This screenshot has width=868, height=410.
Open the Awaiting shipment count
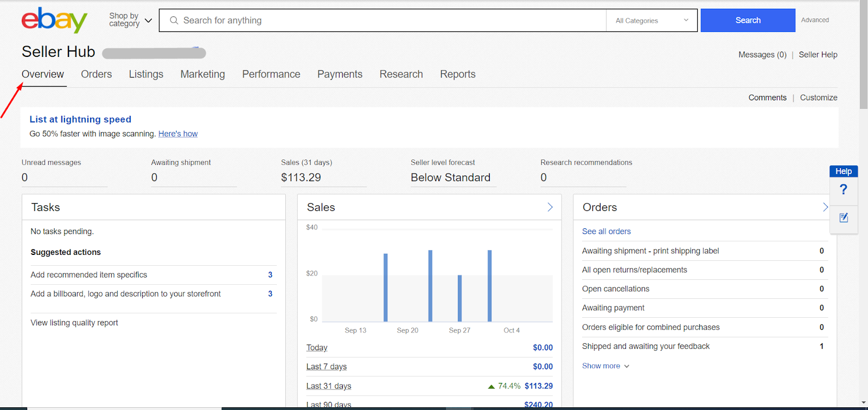click(155, 177)
